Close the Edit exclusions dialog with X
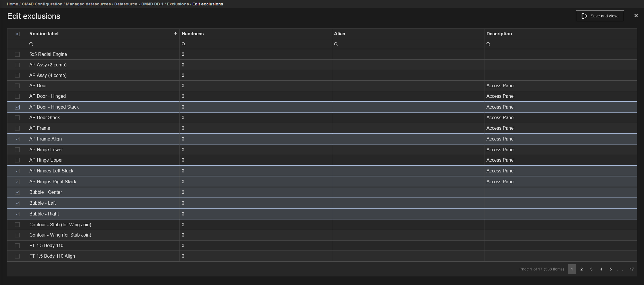Viewport: 644px width, 285px height. pyautogui.click(x=636, y=16)
